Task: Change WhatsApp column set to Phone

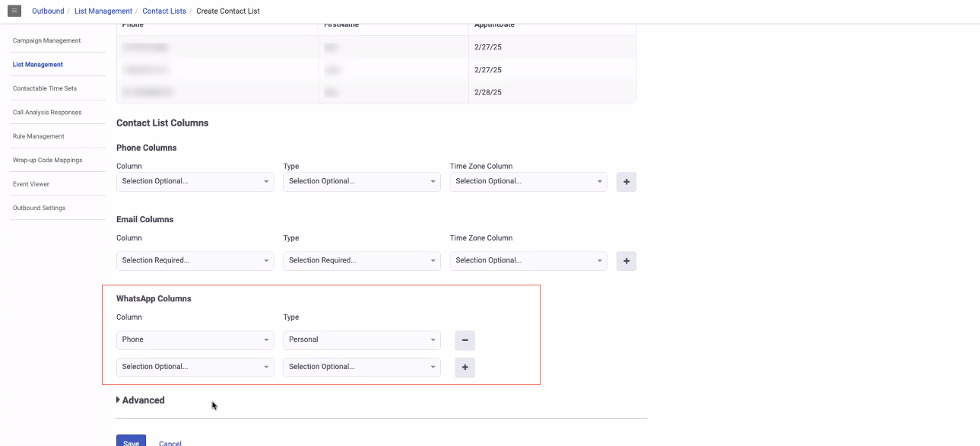Action: [195, 340]
